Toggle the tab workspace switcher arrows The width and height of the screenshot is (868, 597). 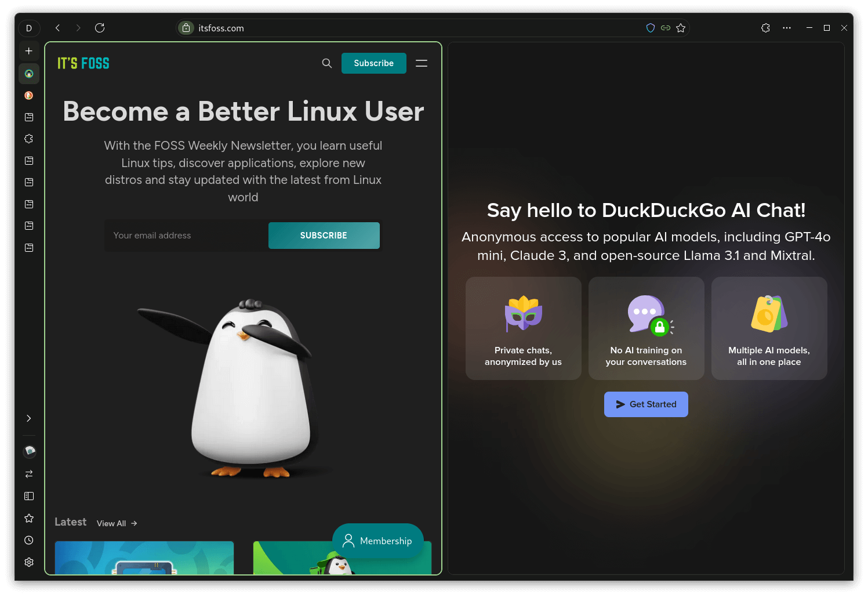tap(29, 474)
